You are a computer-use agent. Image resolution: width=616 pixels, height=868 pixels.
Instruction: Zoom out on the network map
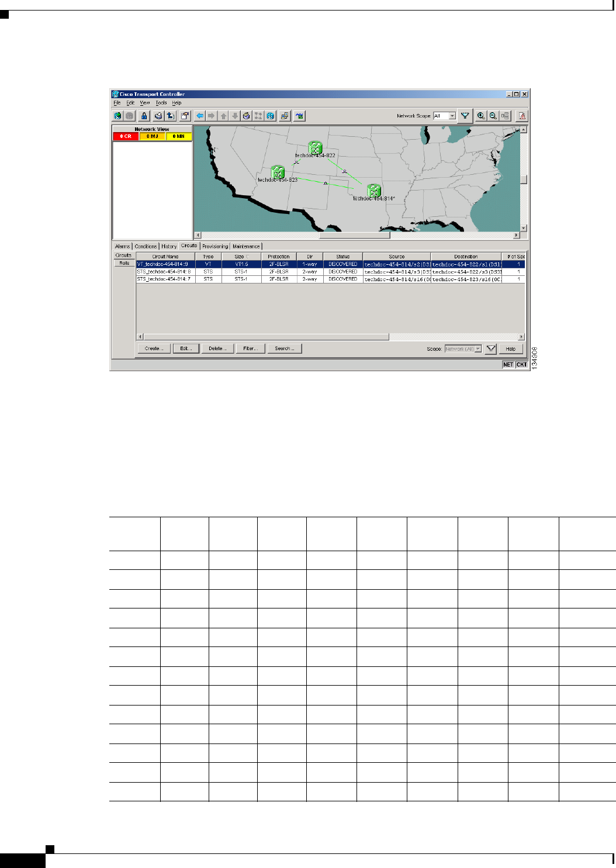click(x=493, y=116)
